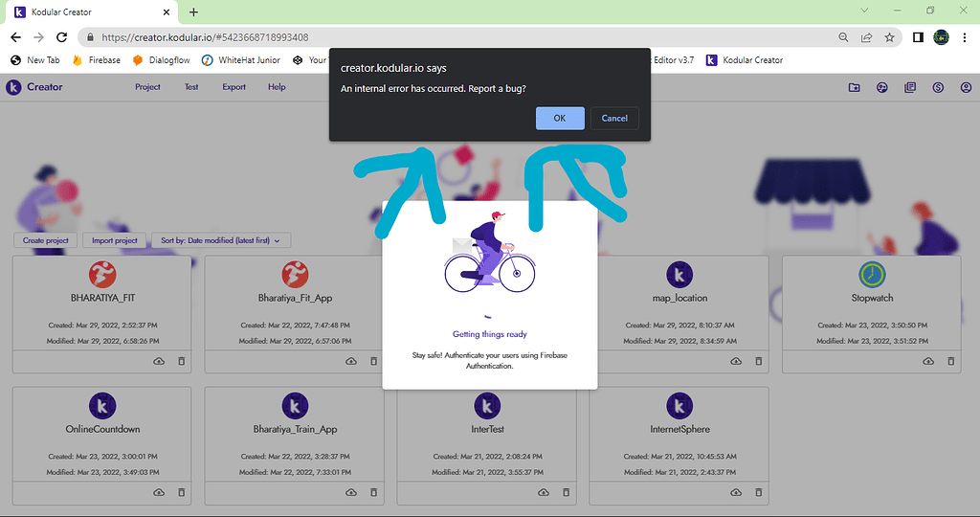
Task: Open the theme palette icon in header
Action: [x=881, y=87]
